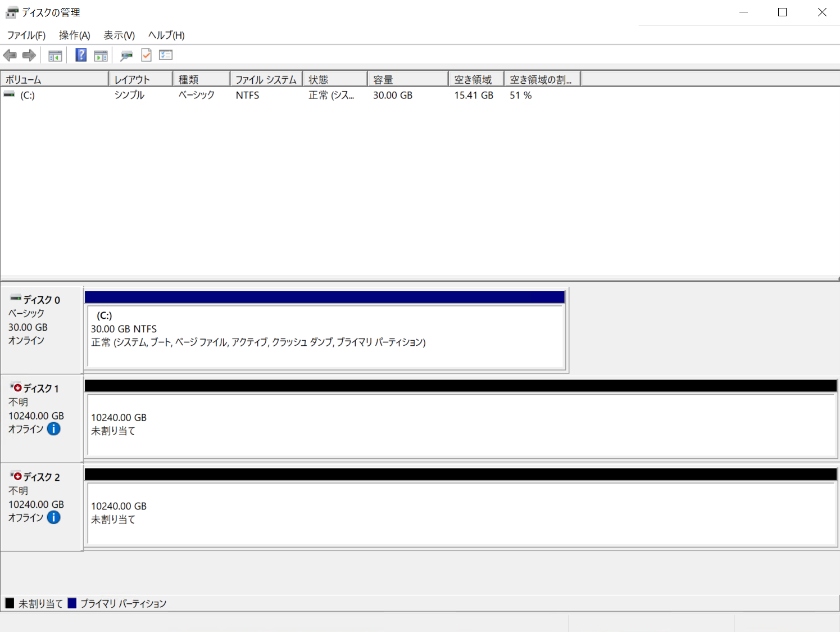Click the info icon next to ディスク 1 offline status
The image size is (840, 632).
coord(54,428)
